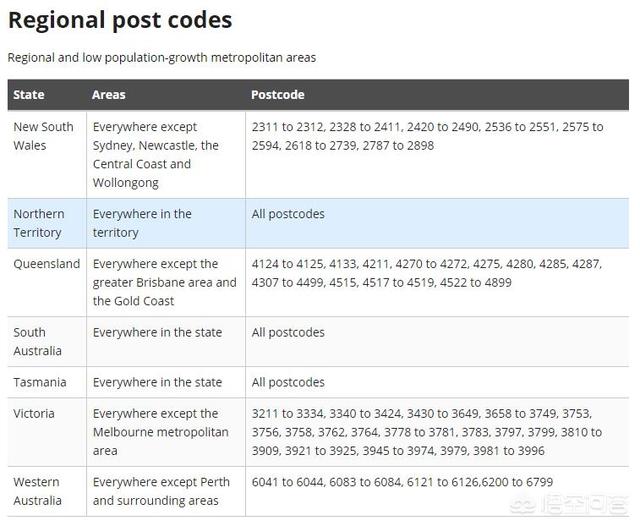
Task: Select the Postcode column header
Action: pos(278,95)
